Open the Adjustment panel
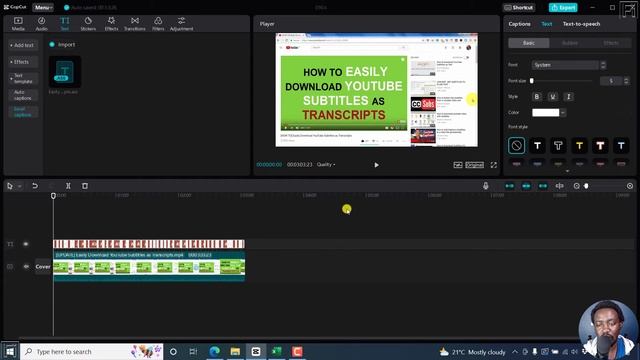Image resolution: width=640 pixels, height=360 pixels. pyautogui.click(x=182, y=24)
